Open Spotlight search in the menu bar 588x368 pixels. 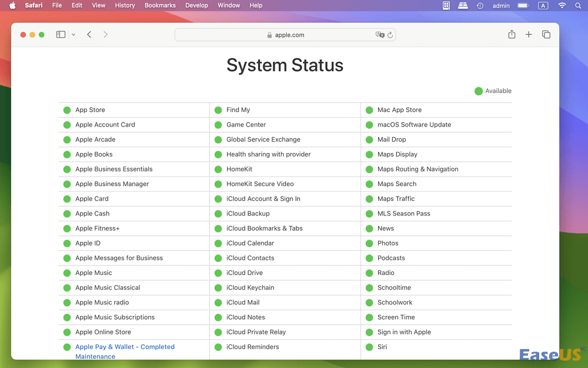click(x=578, y=5)
